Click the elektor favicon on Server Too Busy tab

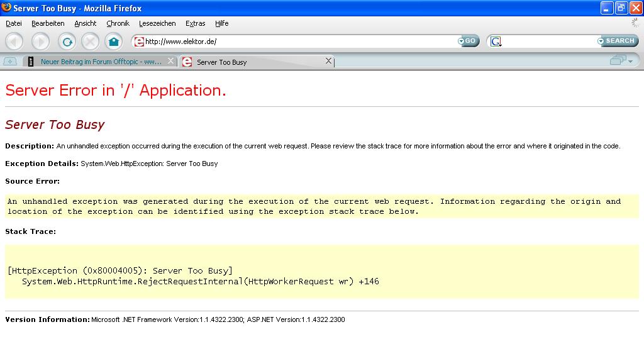coord(187,62)
